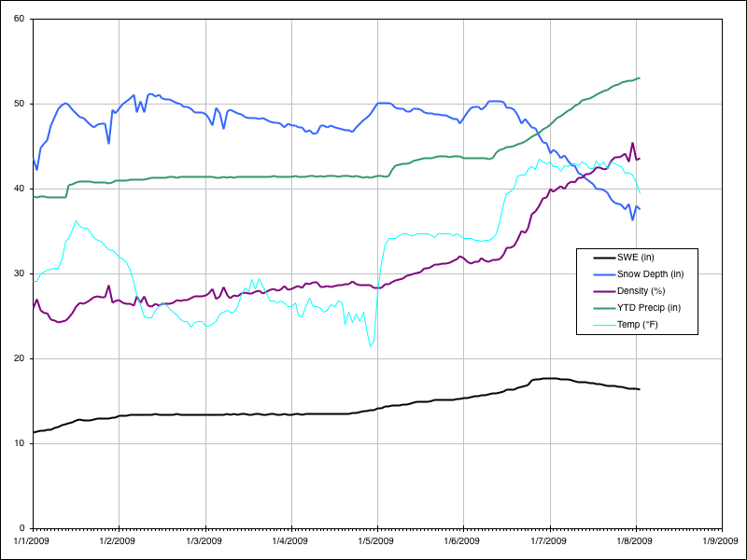This screenshot has width=747, height=560.
Task: Click the y-axis value 60
Action: 20,19
